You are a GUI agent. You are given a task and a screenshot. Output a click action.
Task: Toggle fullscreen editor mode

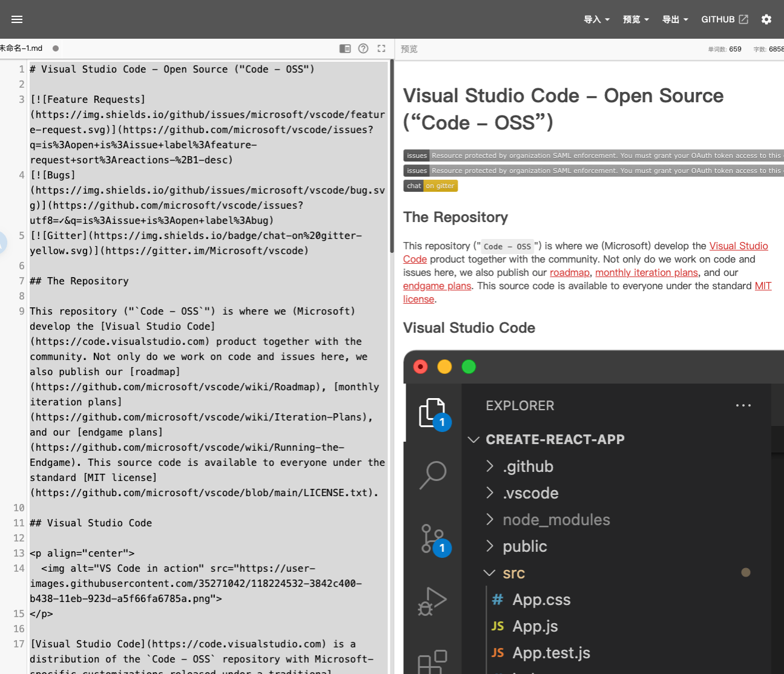381,48
